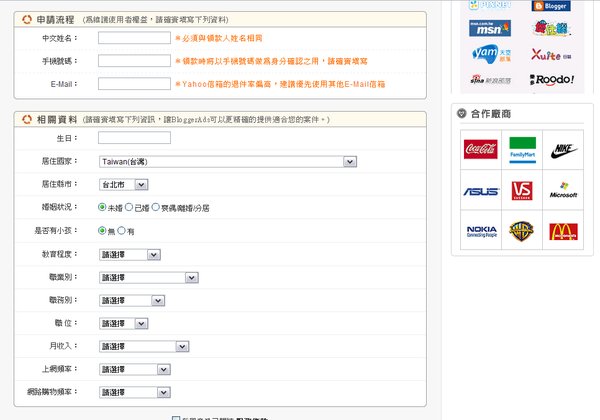600x420 pixels.
Task: Click the 申請流程 heading text
Action: 55,20
